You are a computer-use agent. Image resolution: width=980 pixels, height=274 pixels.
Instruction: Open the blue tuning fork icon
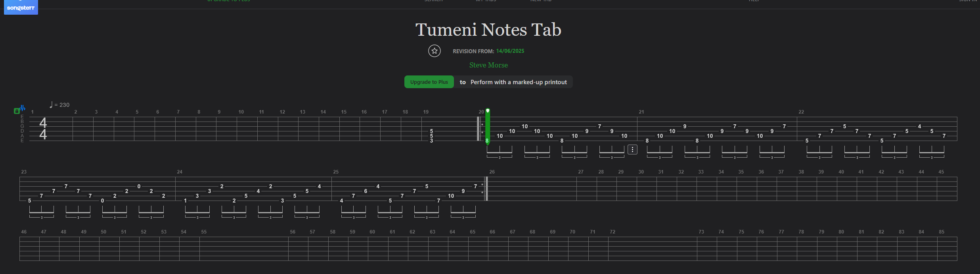coord(23,108)
